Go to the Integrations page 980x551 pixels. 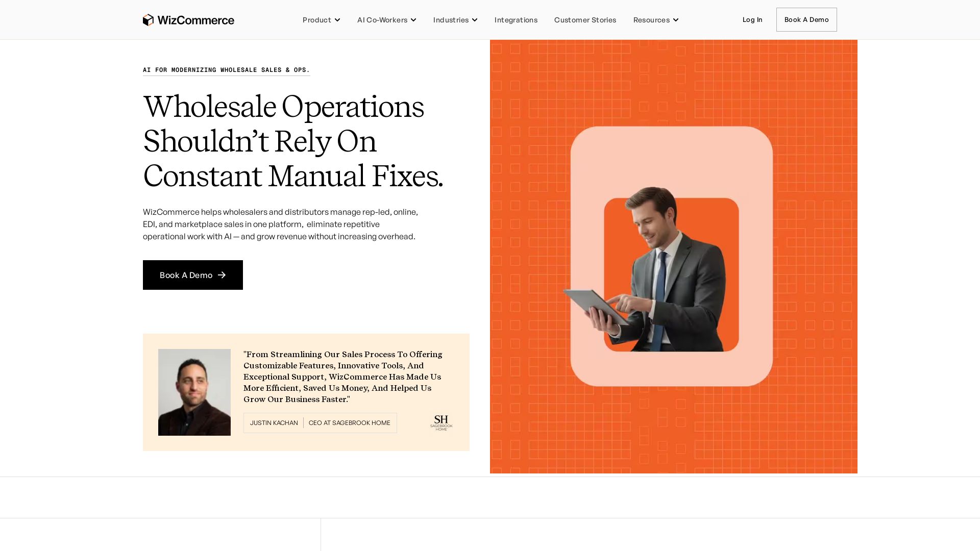(x=516, y=20)
